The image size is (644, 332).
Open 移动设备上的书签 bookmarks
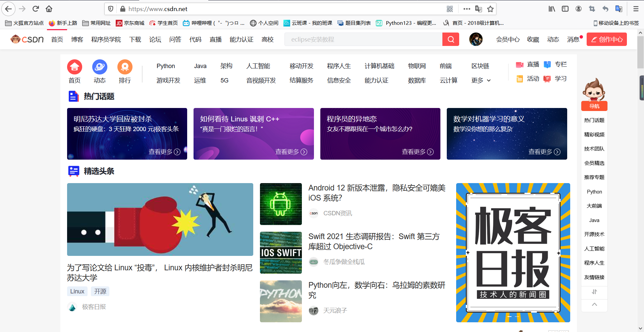tap(616, 23)
